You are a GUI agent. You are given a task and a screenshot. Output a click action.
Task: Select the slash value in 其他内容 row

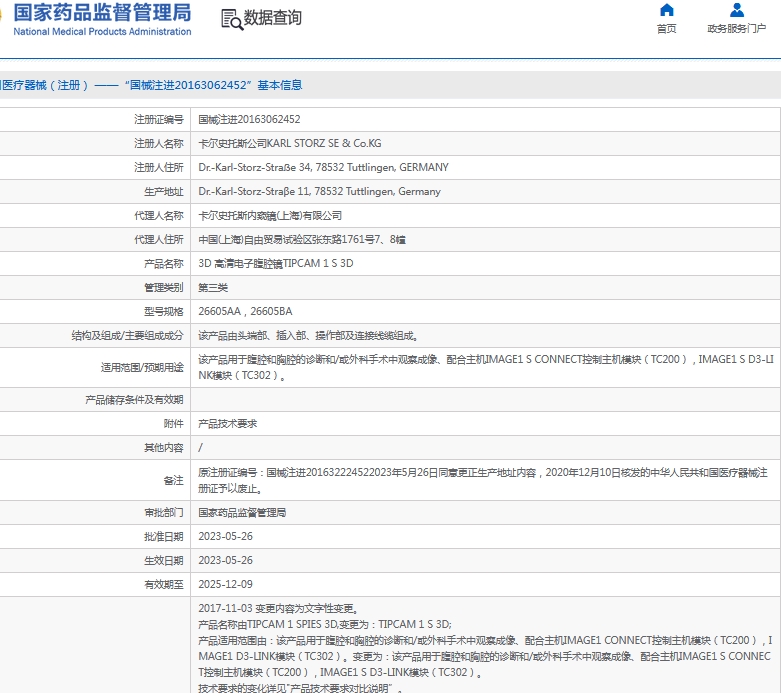tap(200, 448)
